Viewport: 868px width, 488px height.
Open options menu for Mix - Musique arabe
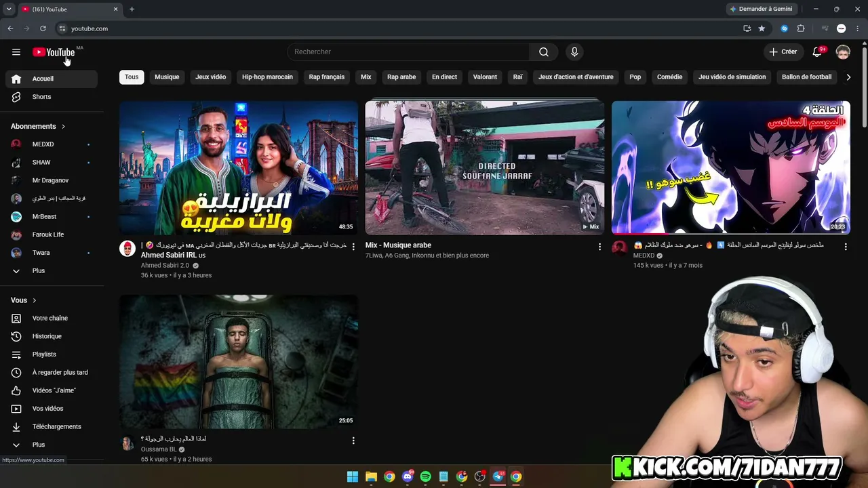pos(599,247)
